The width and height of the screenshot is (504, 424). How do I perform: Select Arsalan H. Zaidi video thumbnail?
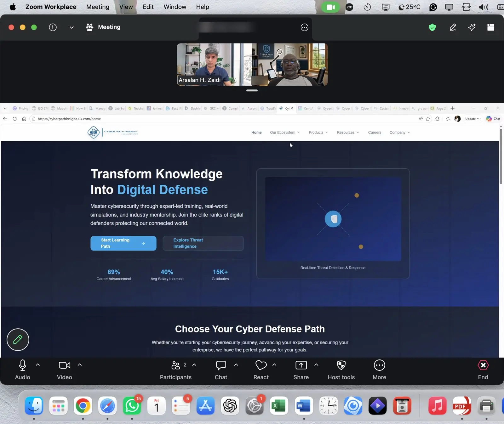[x=214, y=65]
